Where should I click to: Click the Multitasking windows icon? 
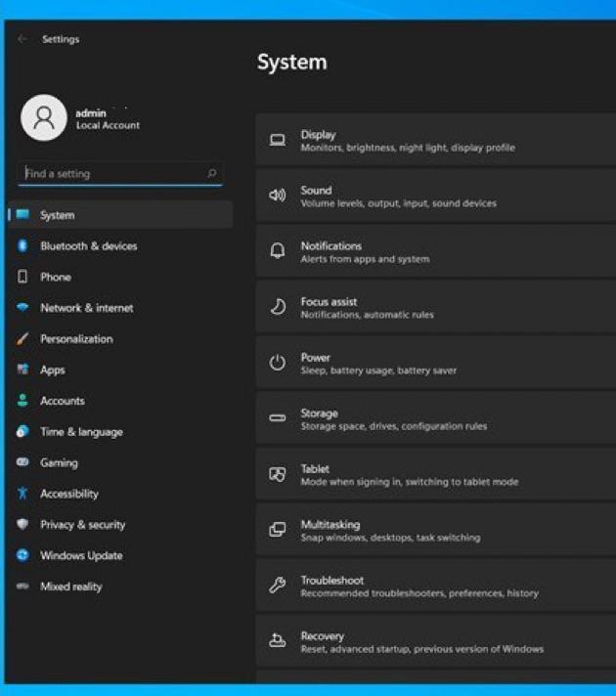pos(278,530)
